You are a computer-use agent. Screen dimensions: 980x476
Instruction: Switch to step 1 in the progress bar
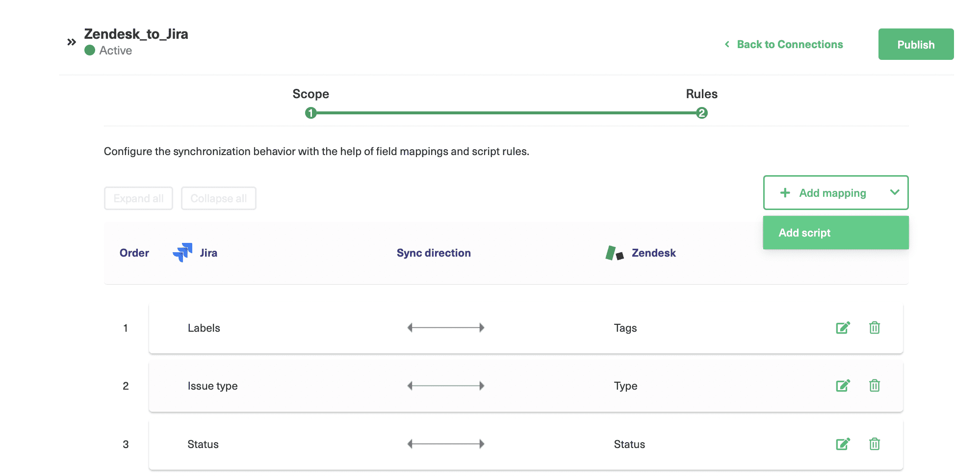(x=311, y=112)
